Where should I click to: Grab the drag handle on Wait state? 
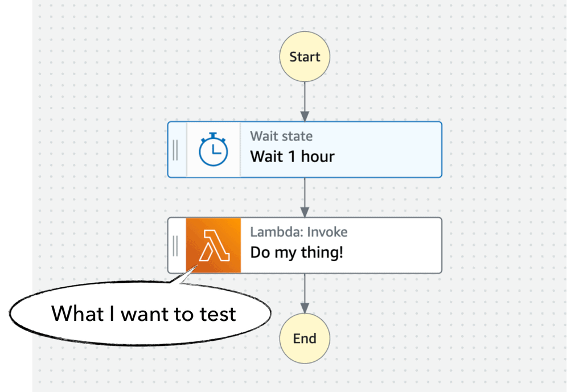[175, 150]
